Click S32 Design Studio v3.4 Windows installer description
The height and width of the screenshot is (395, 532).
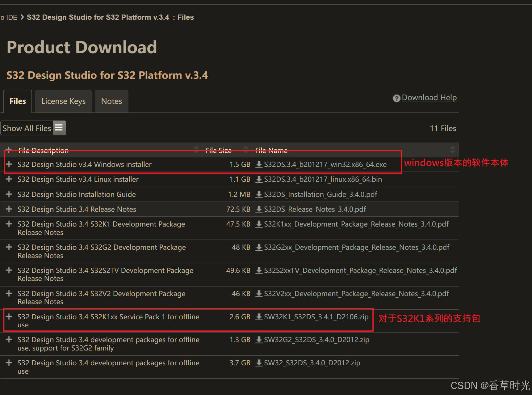click(85, 164)
